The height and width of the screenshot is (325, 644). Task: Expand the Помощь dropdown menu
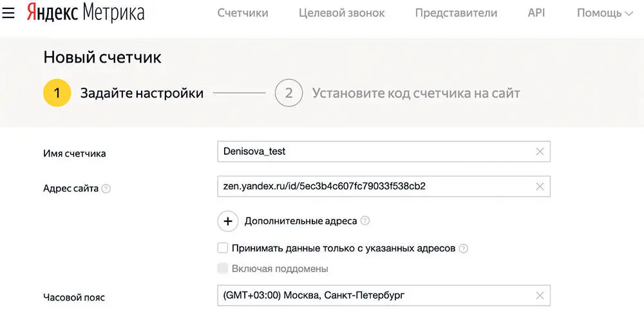pyautogui.click(x=604, y=13)
